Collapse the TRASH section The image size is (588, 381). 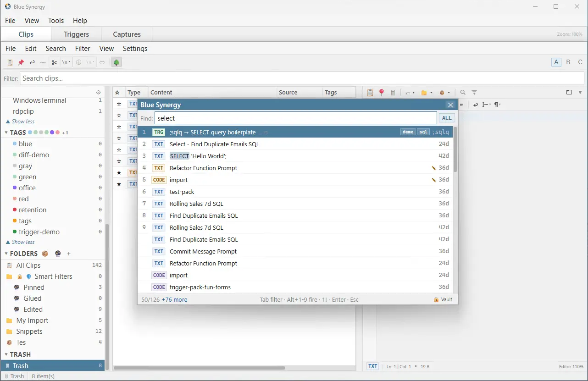[x=6, y=354]
